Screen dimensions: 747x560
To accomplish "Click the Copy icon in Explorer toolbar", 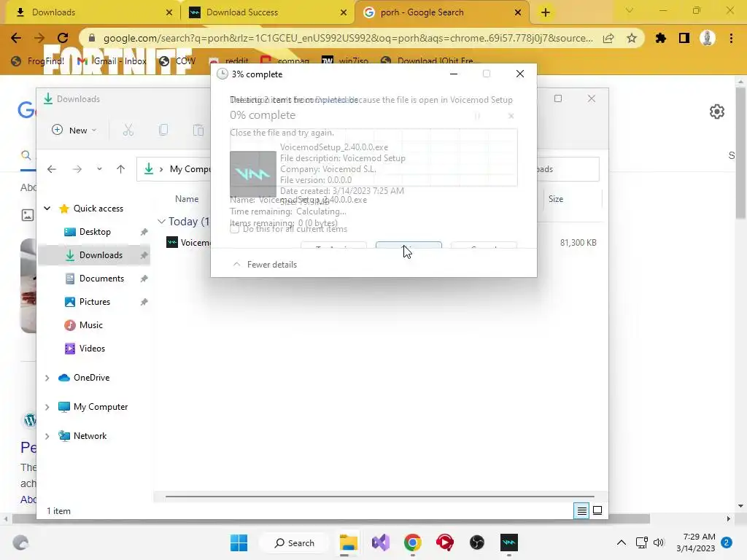I will pos(163,130).
